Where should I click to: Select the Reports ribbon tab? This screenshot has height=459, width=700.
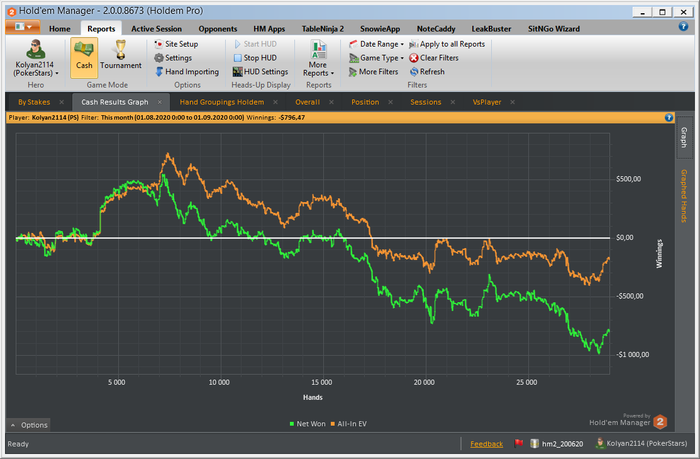[x=101, y=29]
